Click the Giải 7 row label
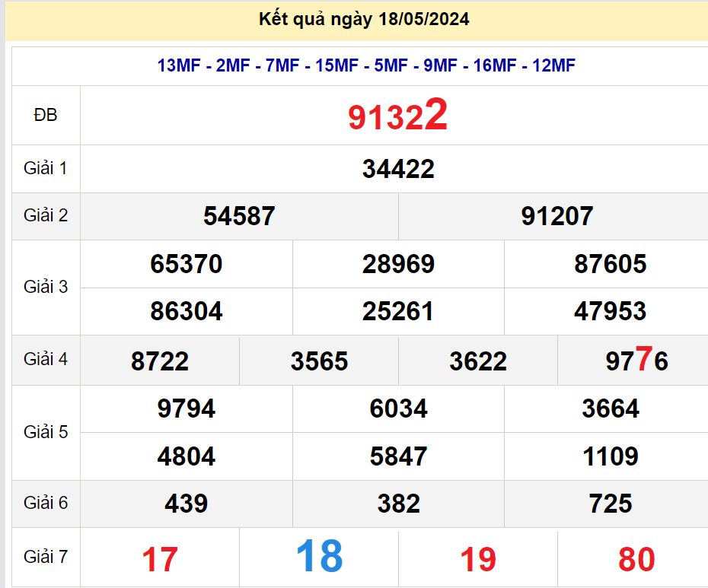Screen dimensions: 708x588 point(46,557)
